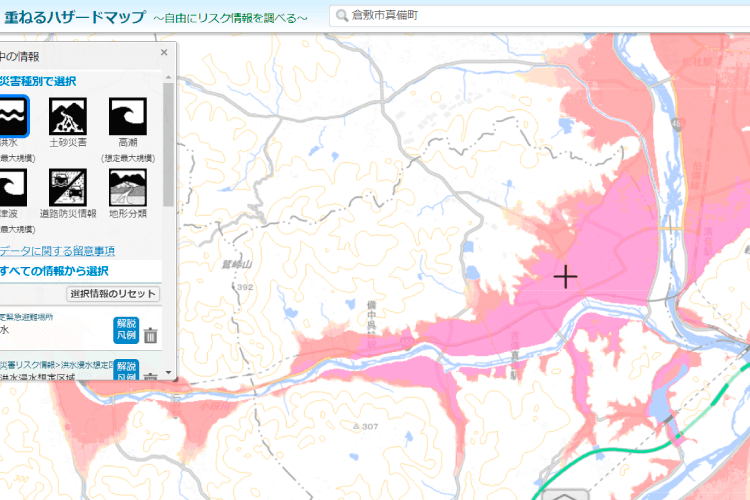The width and height of the screenshot is (750, 500).
Task: Select すべての情報から選択 section header
Action: pos(54,271)
